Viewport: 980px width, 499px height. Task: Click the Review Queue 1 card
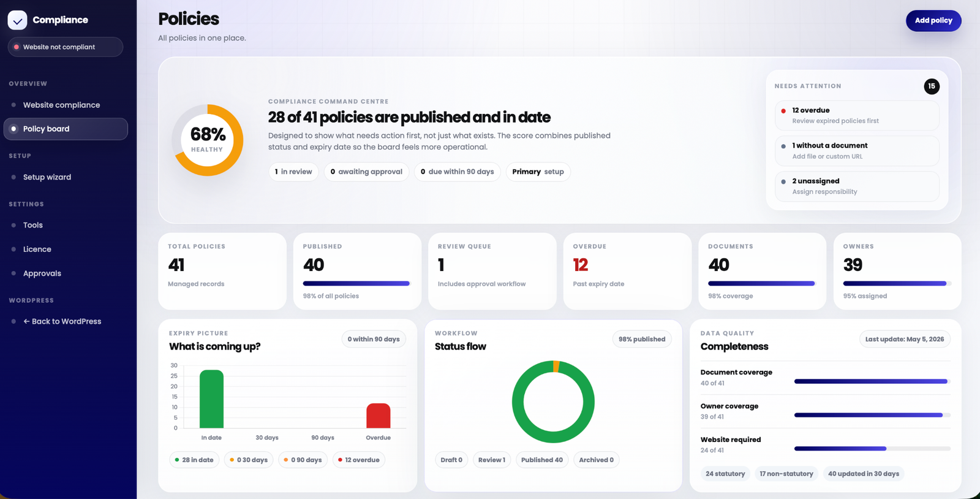(x=492, y=271)
